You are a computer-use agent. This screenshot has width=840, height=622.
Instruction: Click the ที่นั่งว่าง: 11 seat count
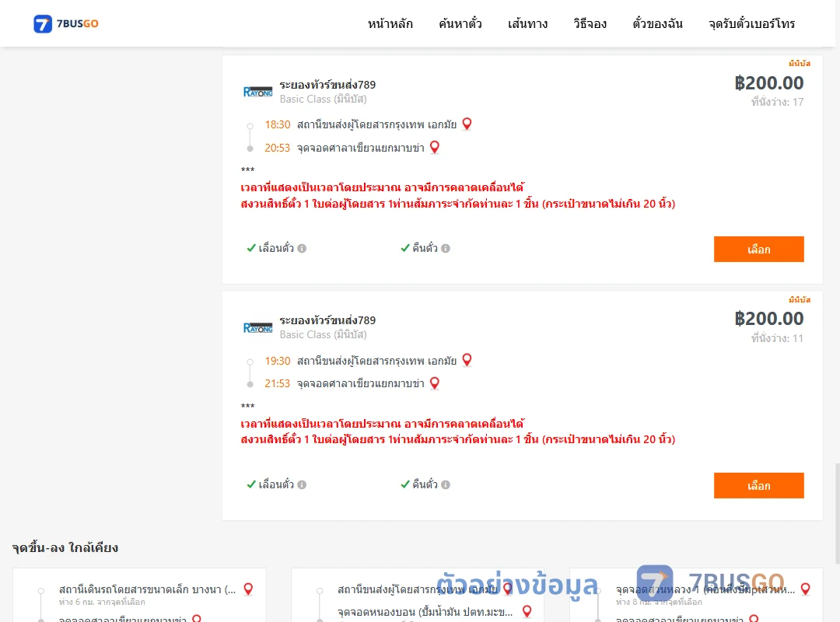click(777, 338)
